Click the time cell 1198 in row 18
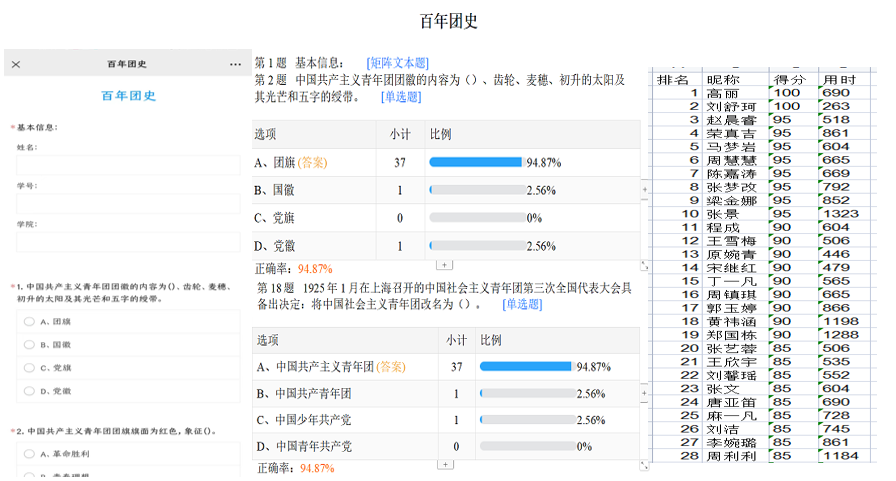The height and width of the screenshot is (481, 896). pyautogui.click(x=845, y=322)
